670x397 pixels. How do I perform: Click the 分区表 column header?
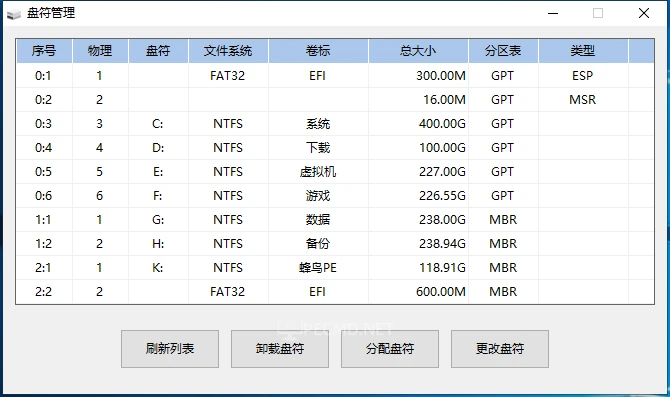tap(503, 51)
